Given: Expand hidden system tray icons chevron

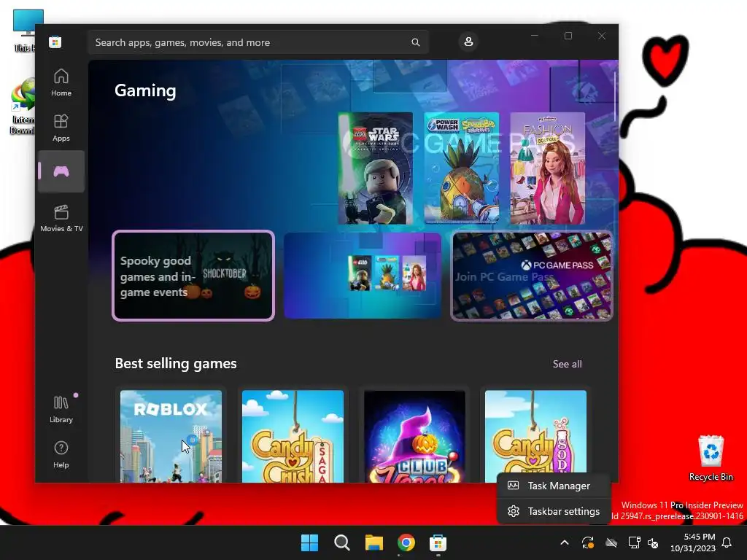Looking at the screenshot, I should click(x=565, y=542).
